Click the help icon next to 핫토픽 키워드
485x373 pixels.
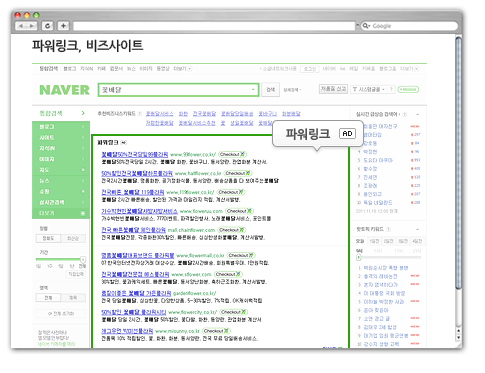pyautogui.click(x=389, y=229)
